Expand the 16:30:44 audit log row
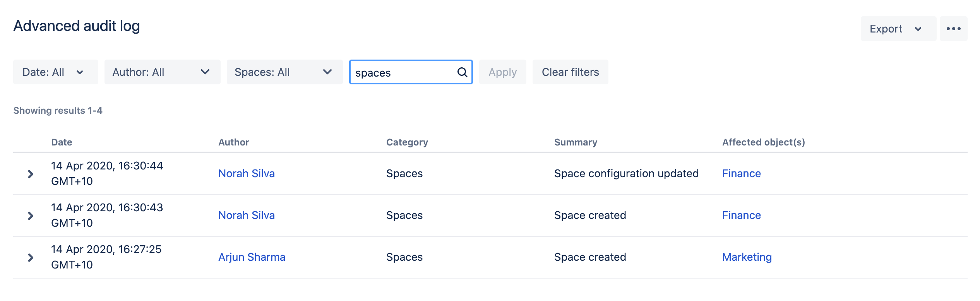The height and width of the screenshot is (301, 980). (31, 174)
